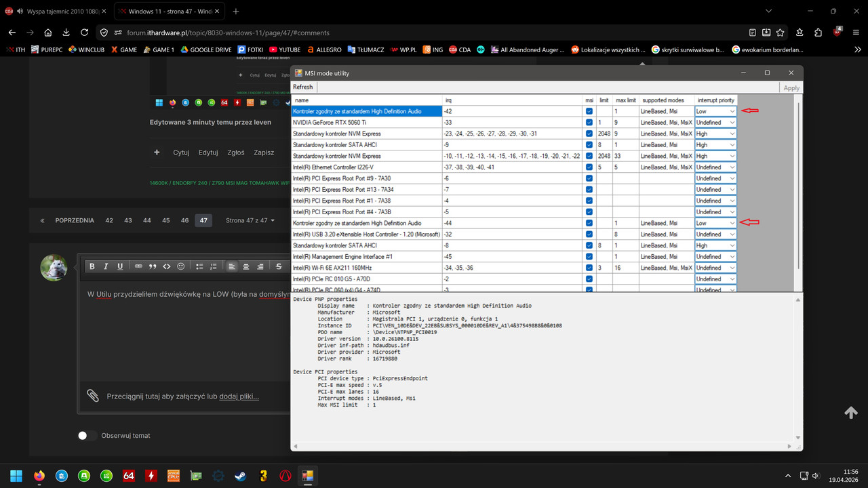This screenshot has width=868, height=488.
Task: Insert code block in forum editor
Action: pyautogui.click(x=167, y=266)
